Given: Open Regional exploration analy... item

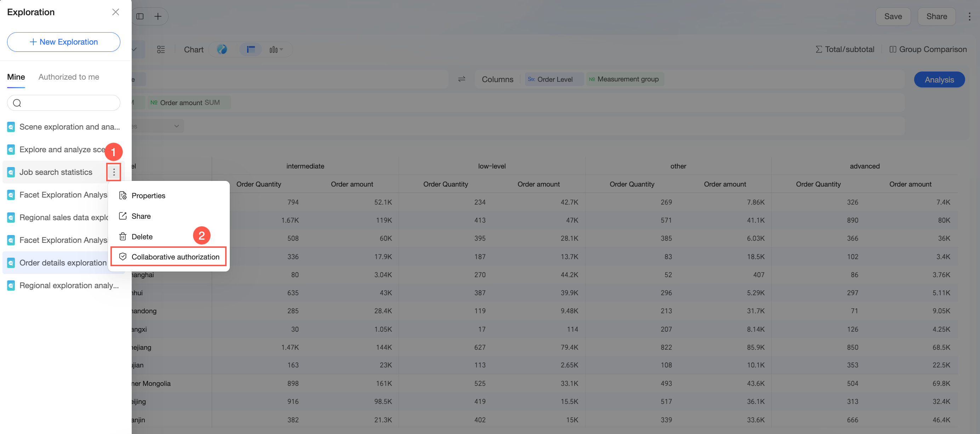Looking at the screenshot, I should [63, 285].
